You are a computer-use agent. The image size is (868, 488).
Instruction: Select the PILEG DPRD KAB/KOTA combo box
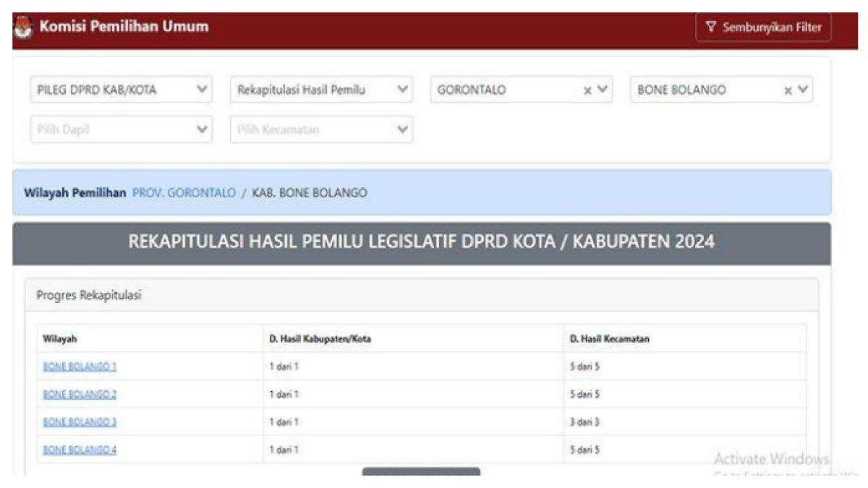click(x=116, y=90)
